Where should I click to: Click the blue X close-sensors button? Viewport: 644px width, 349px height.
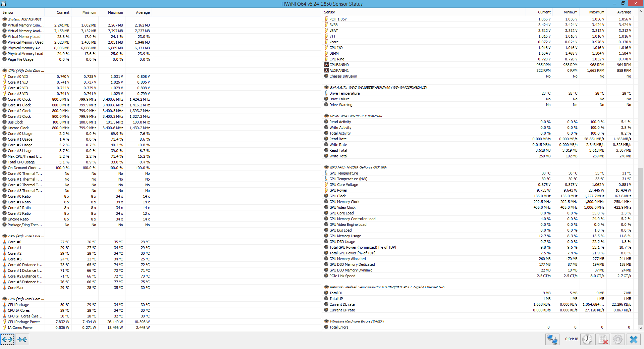(x=633, y=340)
